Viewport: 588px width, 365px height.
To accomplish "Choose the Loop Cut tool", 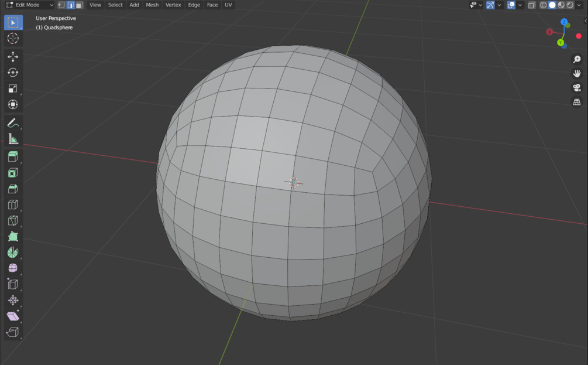I will coord(13,204).
